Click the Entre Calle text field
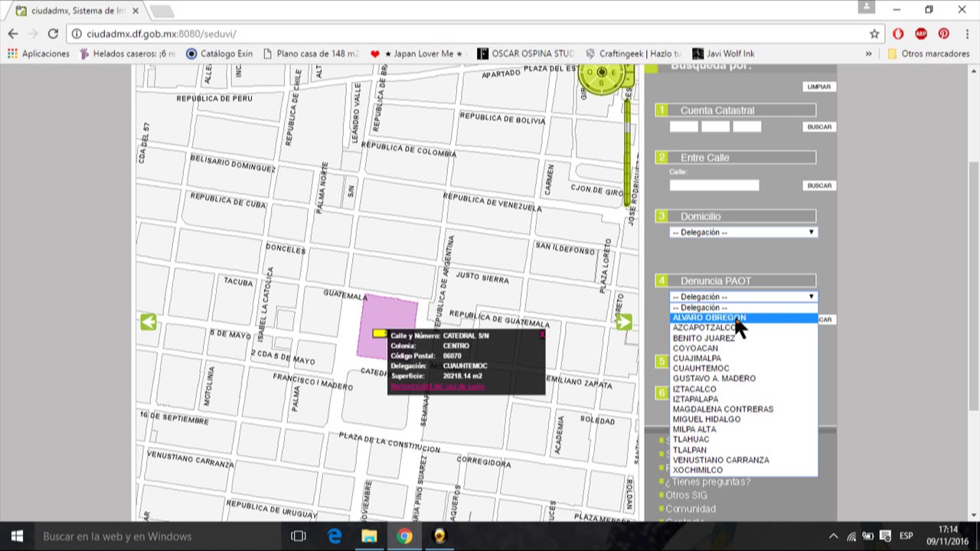This screenshot has height=551, width=980. pos(714,185)
